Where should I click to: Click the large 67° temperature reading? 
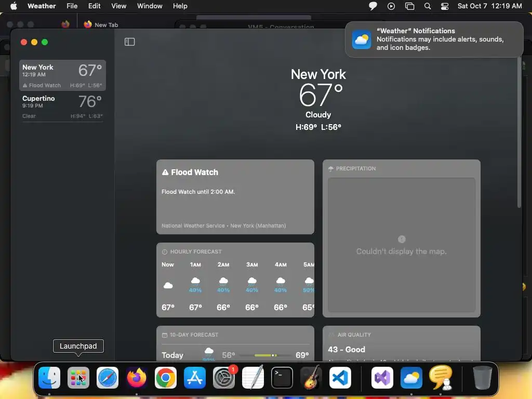pyautogui.click(x=320, y=96)
